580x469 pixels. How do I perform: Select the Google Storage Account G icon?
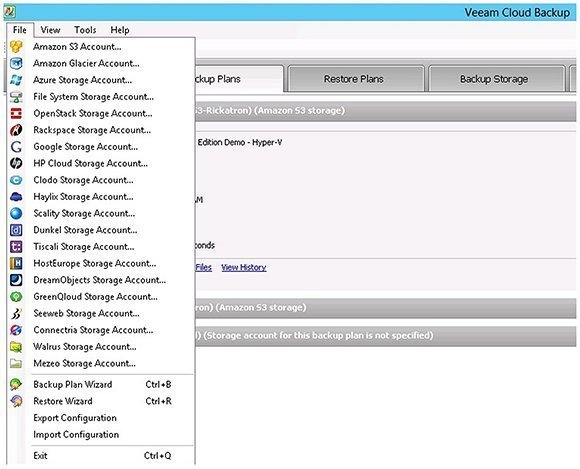point(16,146)
